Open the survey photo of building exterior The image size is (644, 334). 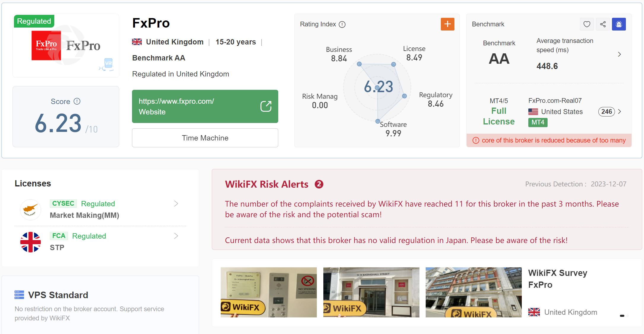pos(474,292)
